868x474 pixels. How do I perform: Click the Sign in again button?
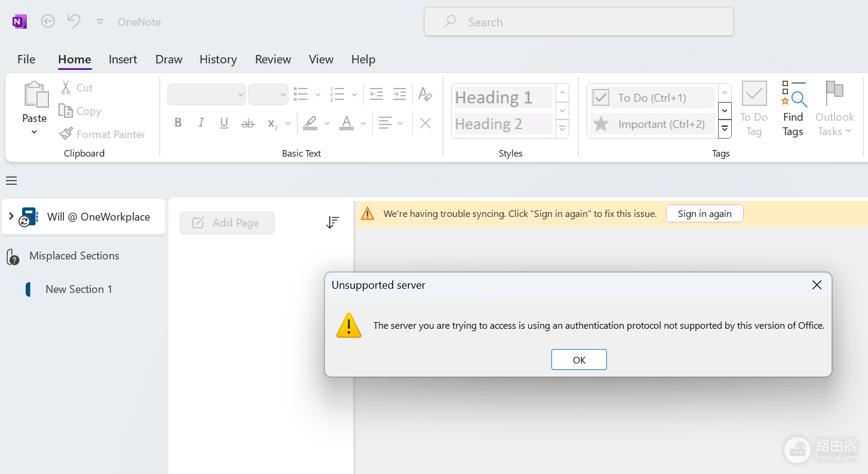(x=705, y=213)
